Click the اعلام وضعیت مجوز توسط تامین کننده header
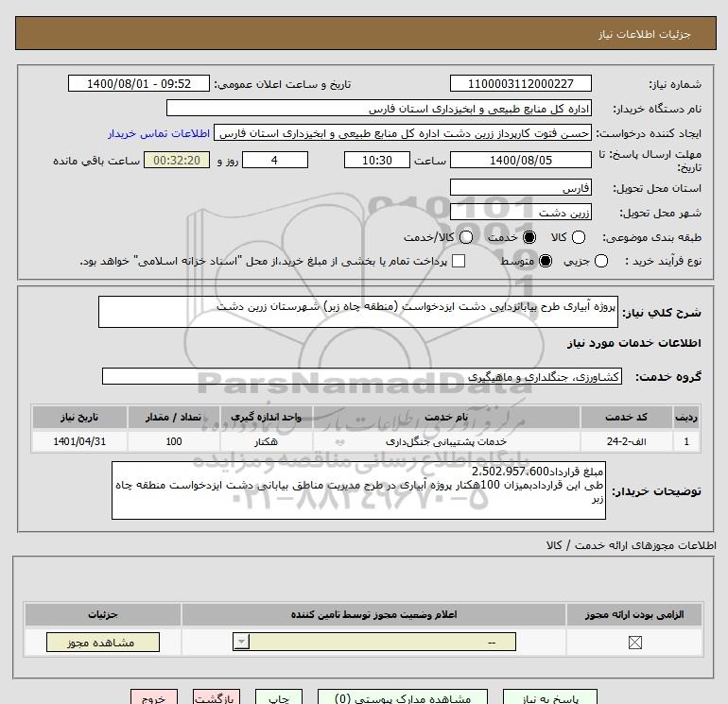The image size is (728, 704). tap(373, 614)
